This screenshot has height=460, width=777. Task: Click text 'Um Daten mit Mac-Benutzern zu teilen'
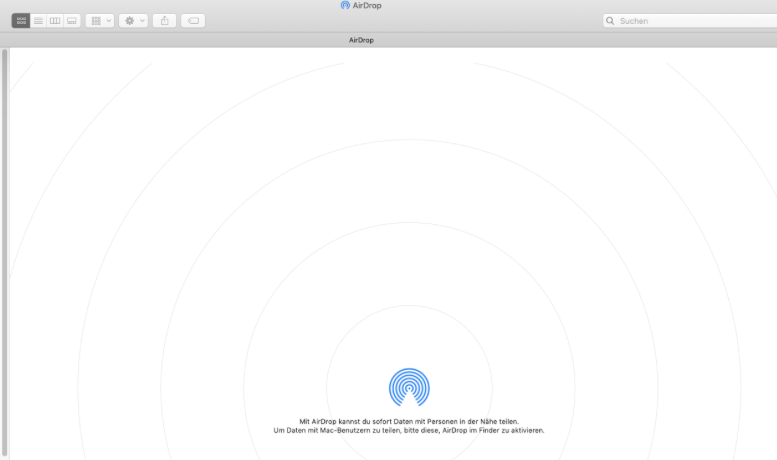click(336, 430)
